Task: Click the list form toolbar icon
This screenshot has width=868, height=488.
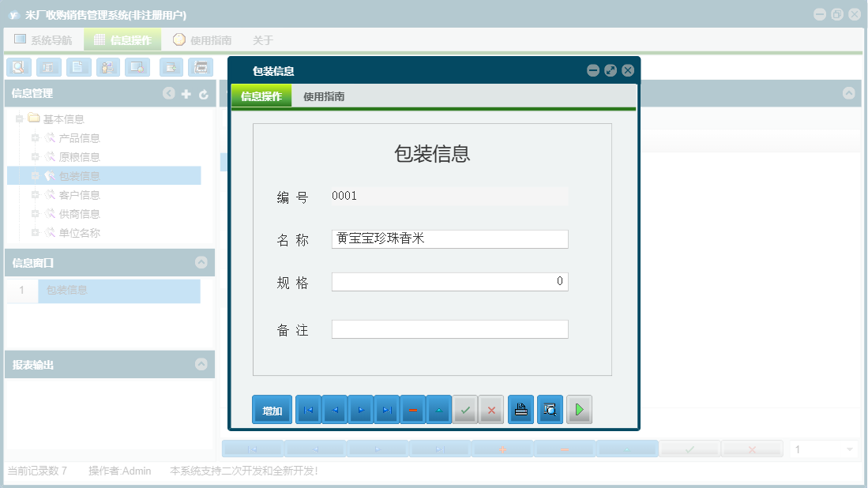Action: (x=49, y=67)
